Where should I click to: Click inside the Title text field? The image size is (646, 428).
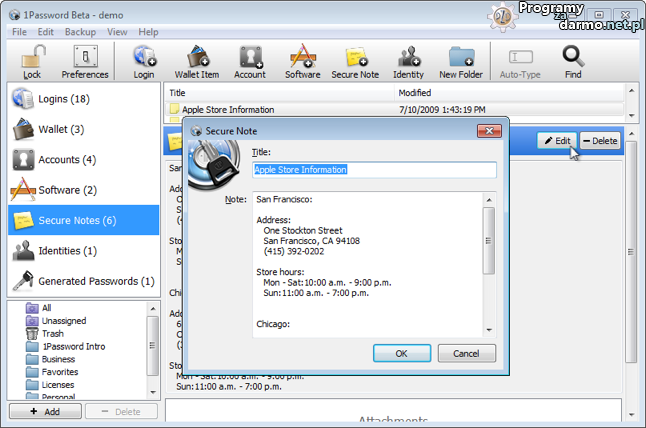374,170
